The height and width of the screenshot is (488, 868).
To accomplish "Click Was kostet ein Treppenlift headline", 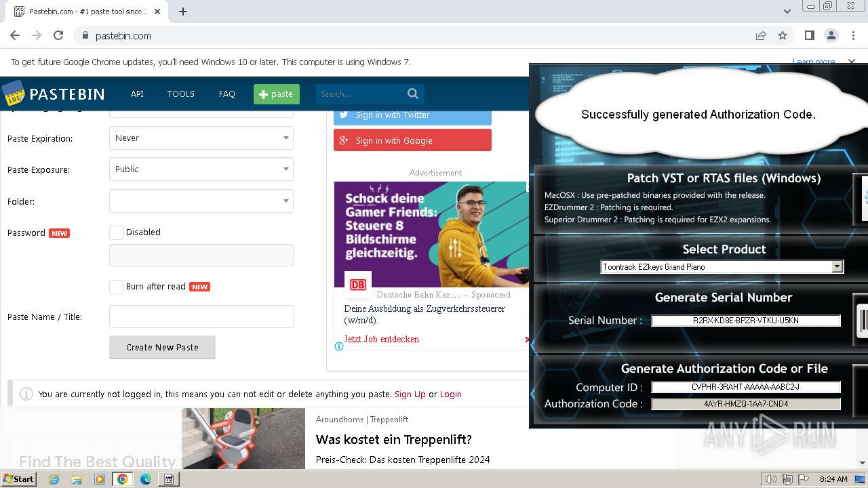I will pyautogui.click(x=394, y=439).
